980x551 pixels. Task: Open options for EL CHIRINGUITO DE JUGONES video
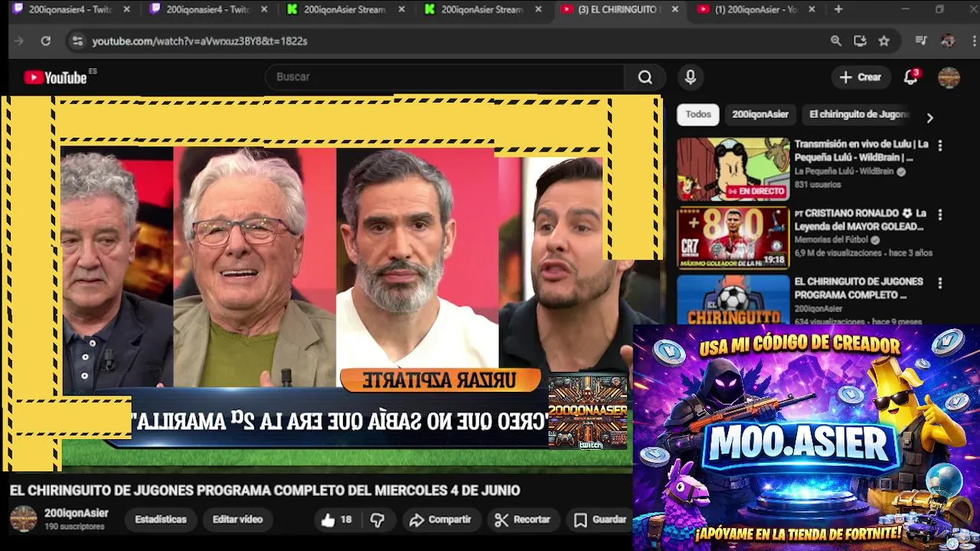pyautogui.click(x=940, y=283)
